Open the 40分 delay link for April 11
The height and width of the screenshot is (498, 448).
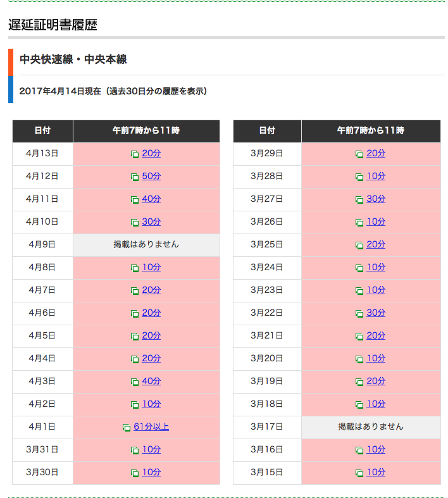[x=151, y=199]
